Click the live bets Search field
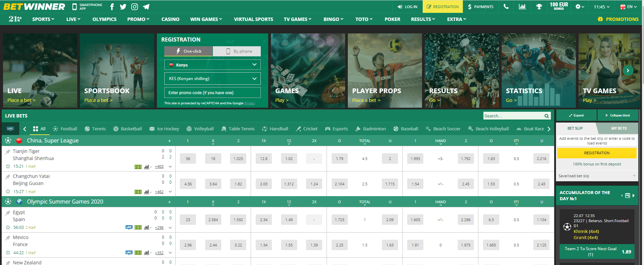The height and width of the screenshot is (265, 644). pos(513,116)
